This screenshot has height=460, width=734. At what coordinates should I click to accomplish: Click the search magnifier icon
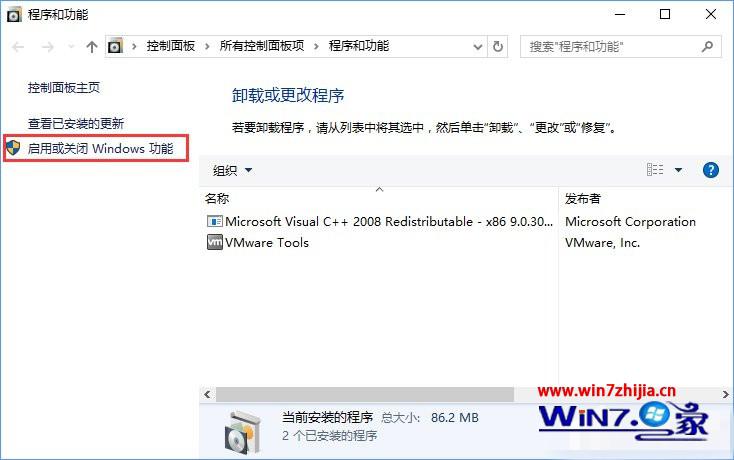point(707,46)
